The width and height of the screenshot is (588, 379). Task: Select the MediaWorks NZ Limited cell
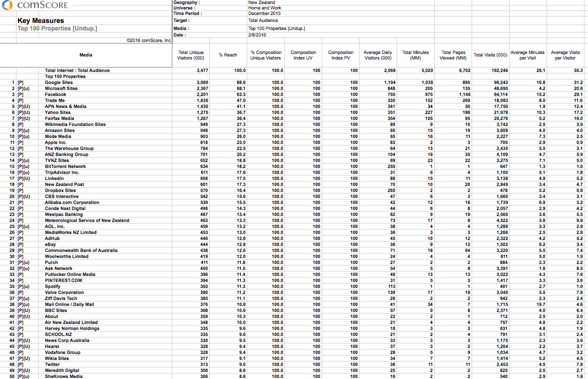71,232
